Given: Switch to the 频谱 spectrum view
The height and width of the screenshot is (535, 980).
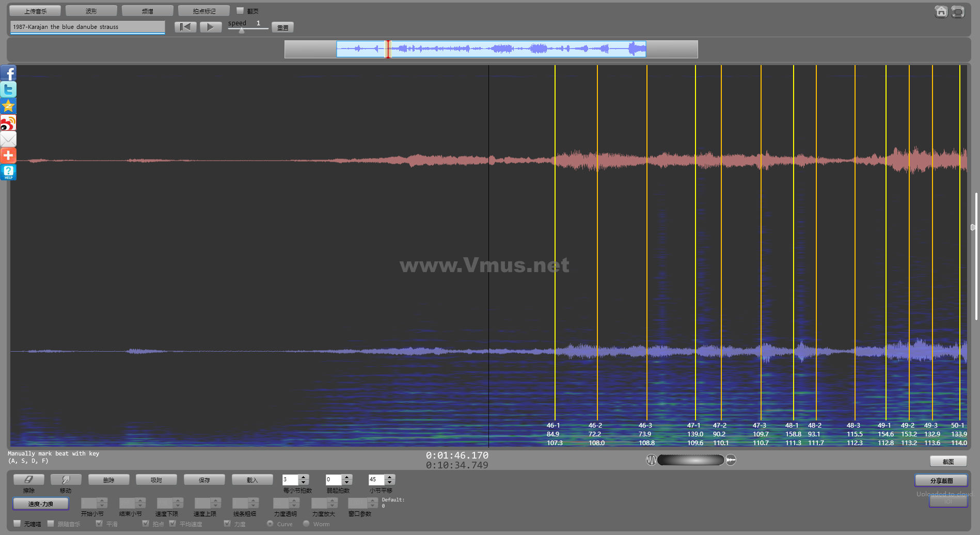Looking at the screenshot, I should 148,11.
